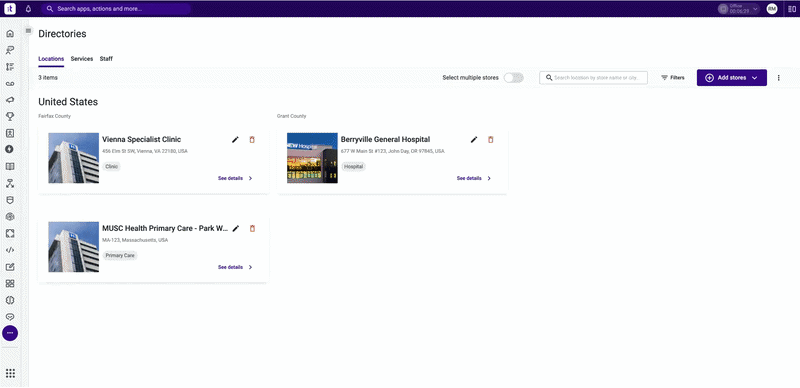Click the Vienna Specialist Clinic title
The width and height of the screenshot is (800, 388).
tap(141, 139)
